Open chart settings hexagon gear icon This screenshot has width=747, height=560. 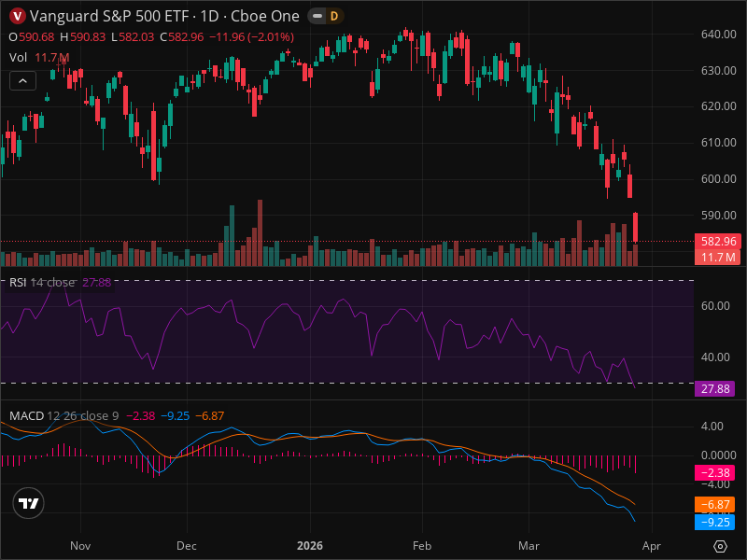(720, 546)
